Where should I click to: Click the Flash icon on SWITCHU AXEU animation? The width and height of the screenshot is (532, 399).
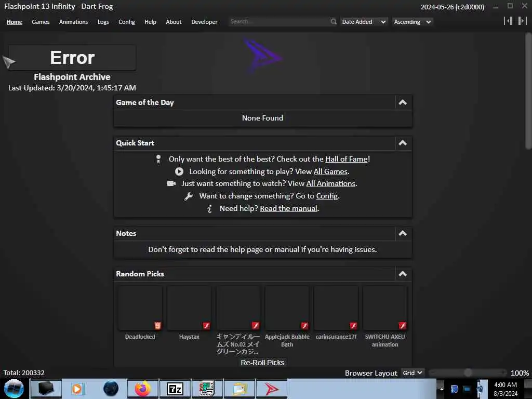point(403,326)
